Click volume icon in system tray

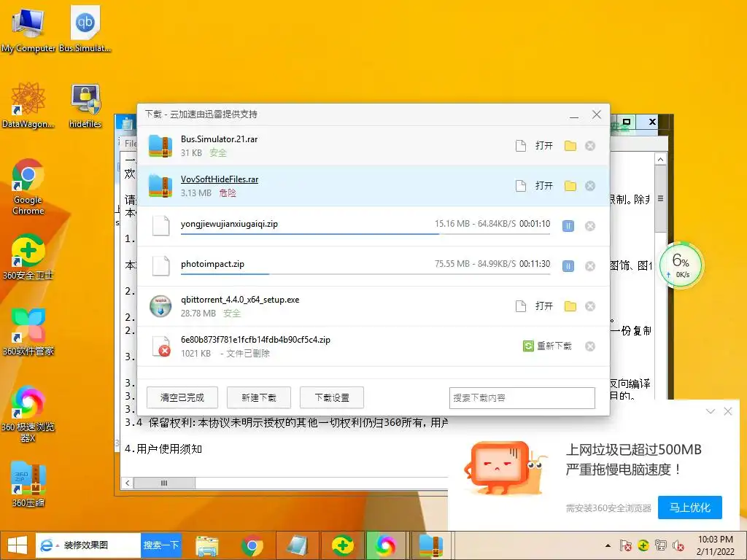coord(678,545)
